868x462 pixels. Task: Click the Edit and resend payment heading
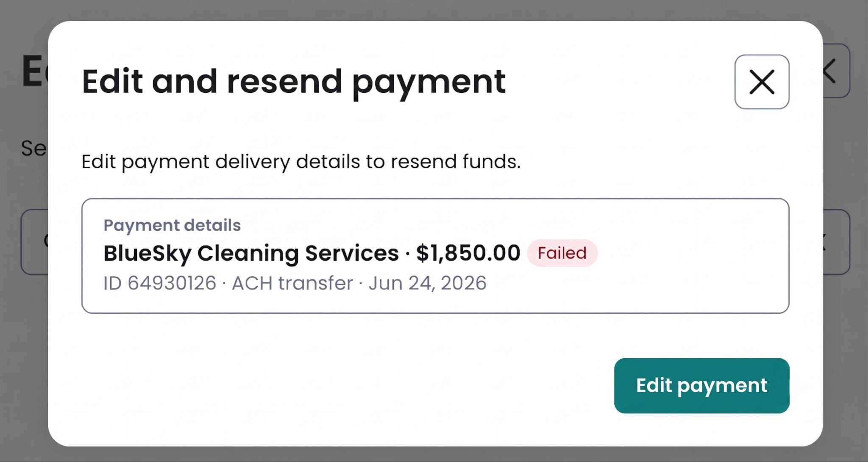coord(294,82)
